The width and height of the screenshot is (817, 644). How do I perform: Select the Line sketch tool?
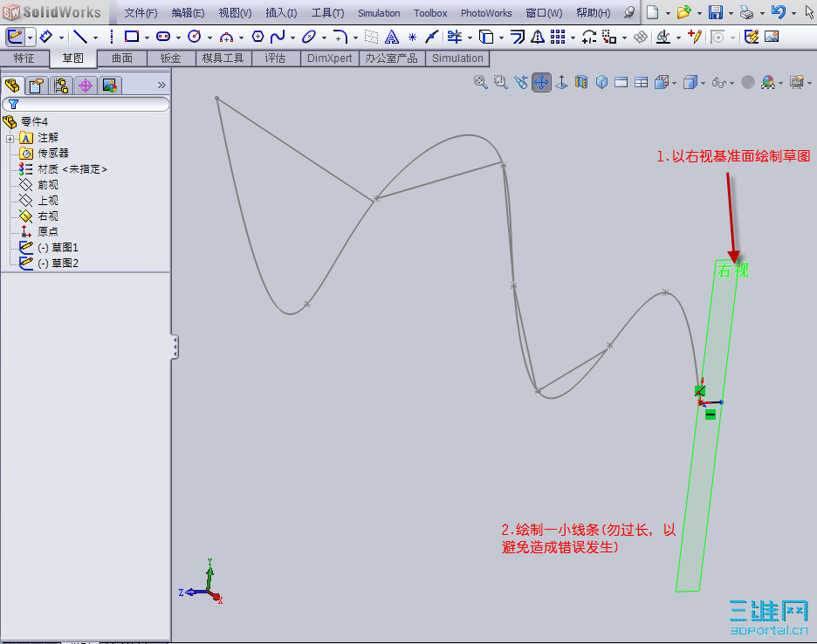click(80, 37)
